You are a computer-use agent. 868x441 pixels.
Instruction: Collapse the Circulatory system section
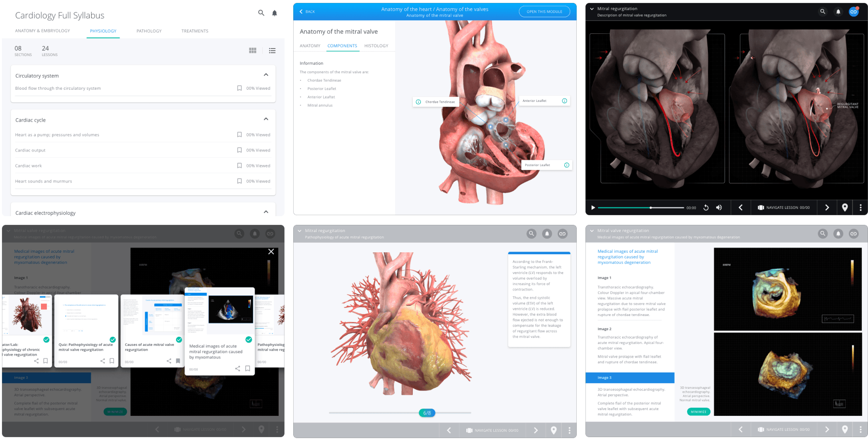point(266,75)
